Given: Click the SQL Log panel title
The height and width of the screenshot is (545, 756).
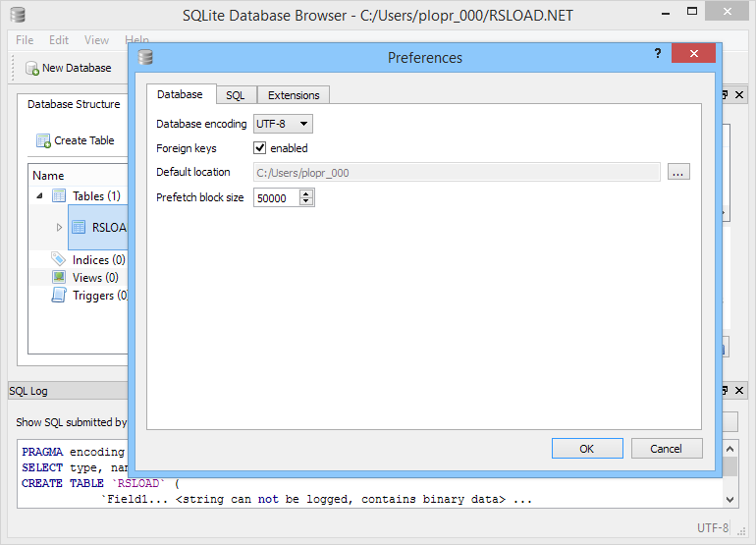Looking at the screenshot, I should (x=28, y=391).
